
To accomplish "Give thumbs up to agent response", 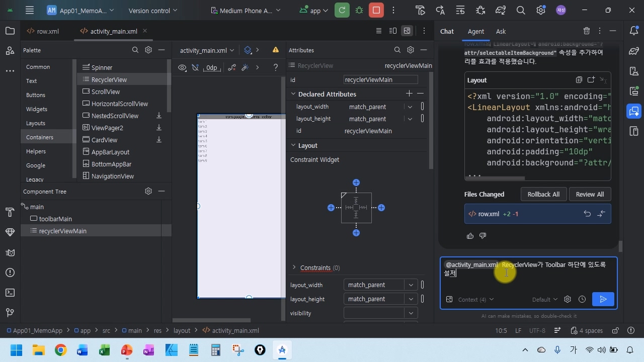I will pos(470,236).
